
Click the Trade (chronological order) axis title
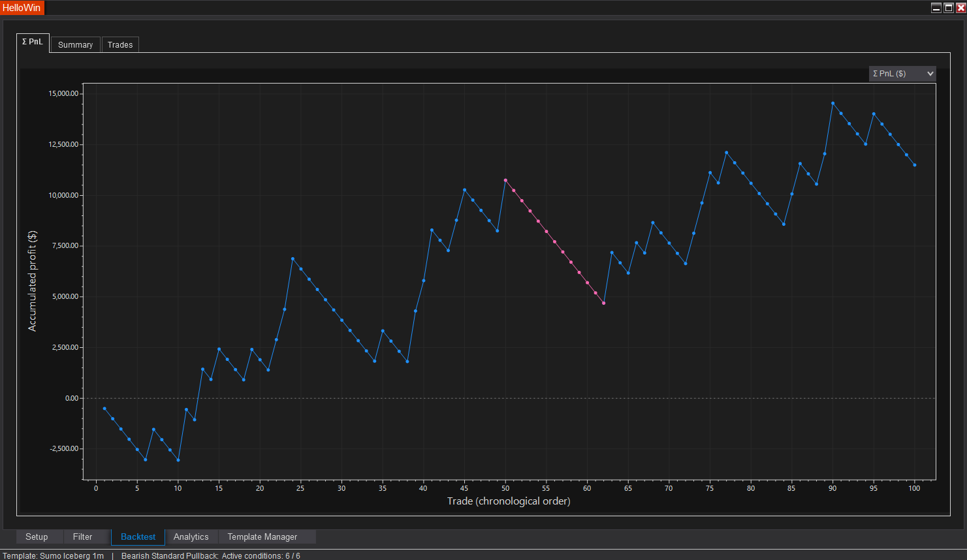tap(509, 501)
